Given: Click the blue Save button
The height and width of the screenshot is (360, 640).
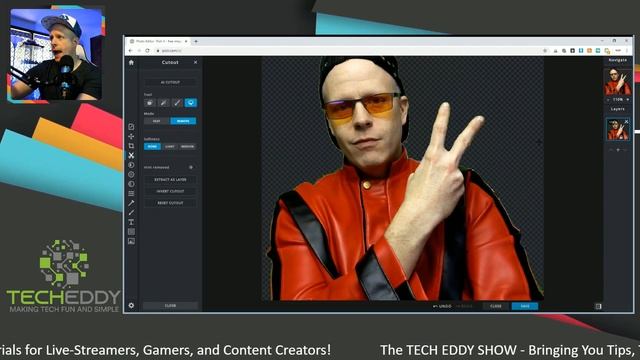Looking at the screenshot, I should point(525,306).
